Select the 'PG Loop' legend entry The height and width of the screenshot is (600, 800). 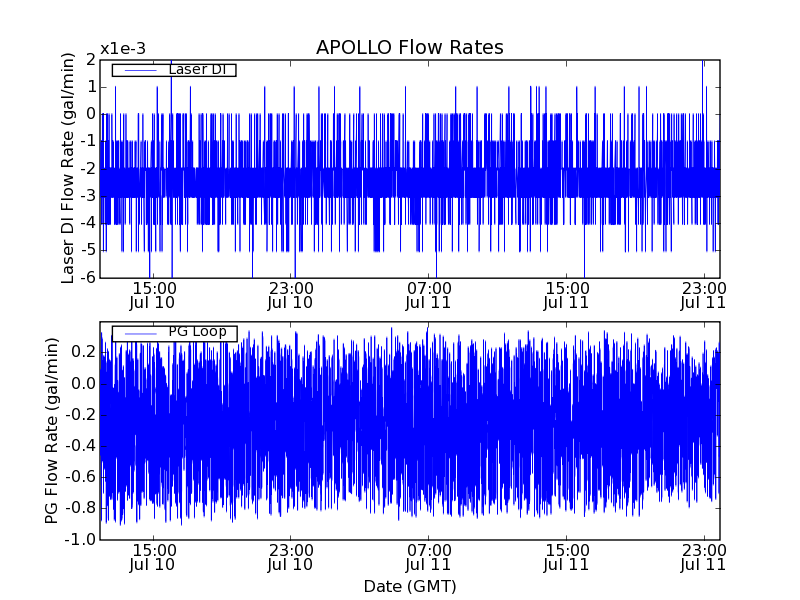[174, 332]
